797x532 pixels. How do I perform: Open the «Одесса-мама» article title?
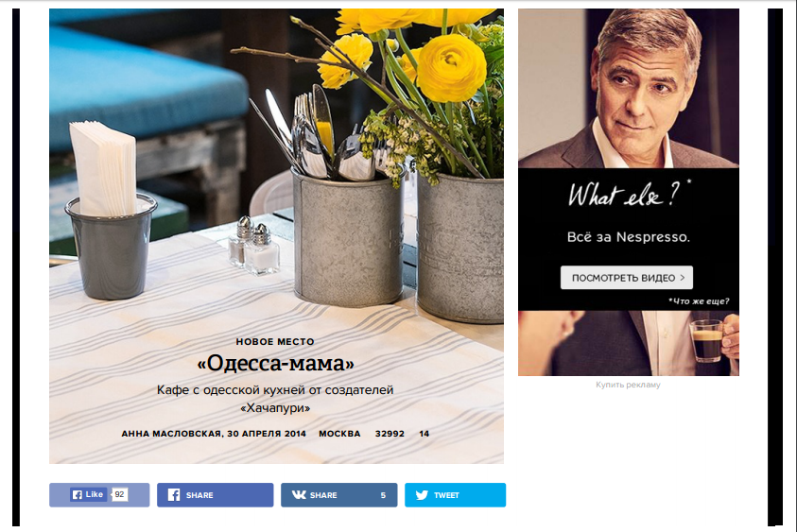(275, 363)
